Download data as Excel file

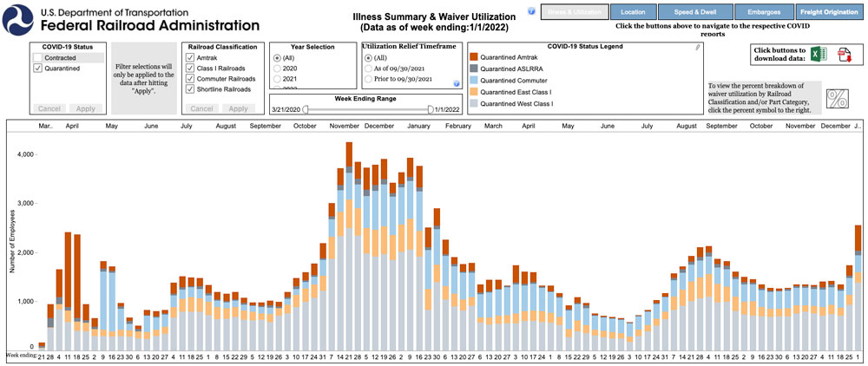pyautogui.click(x=817, y=55)
